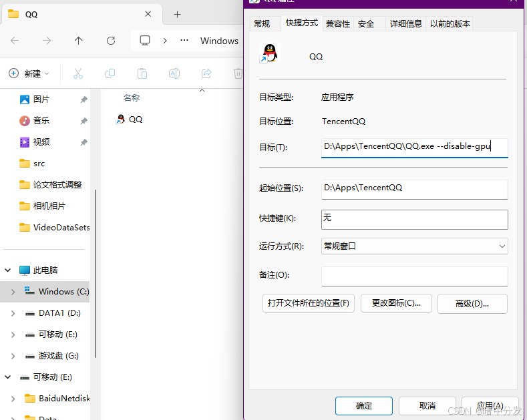Expand the DATA1 (D:) drive node
527x420 pixels.
point(13,313)
